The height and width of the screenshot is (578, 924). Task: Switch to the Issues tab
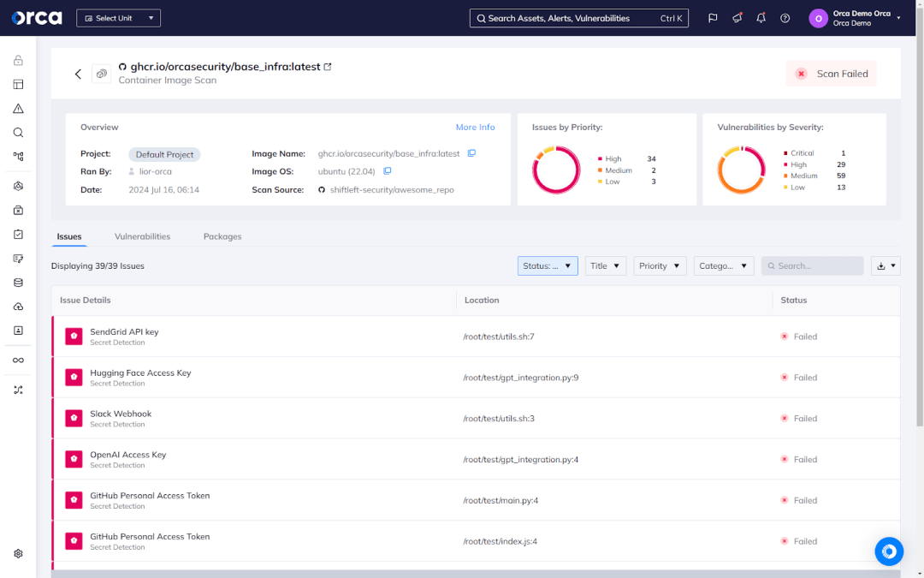point(69,236)
